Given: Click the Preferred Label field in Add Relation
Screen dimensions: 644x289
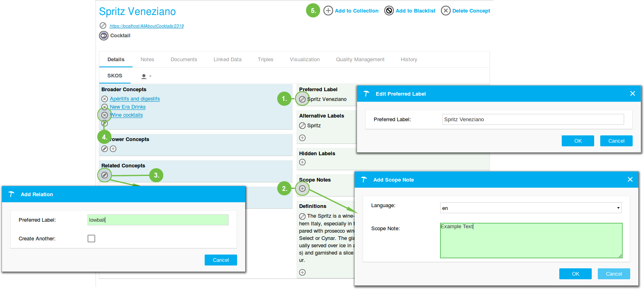Looking at the screenshot, I should (158, 220).
